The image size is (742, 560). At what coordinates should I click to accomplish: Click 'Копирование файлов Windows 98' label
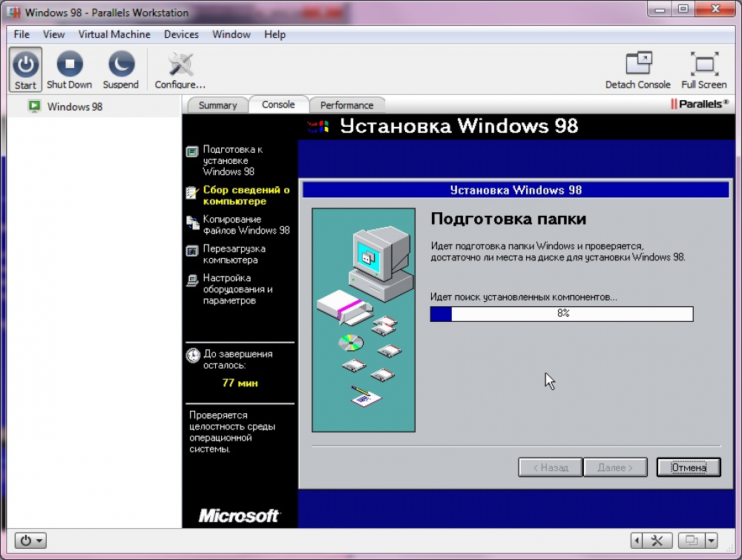[246, 225]
